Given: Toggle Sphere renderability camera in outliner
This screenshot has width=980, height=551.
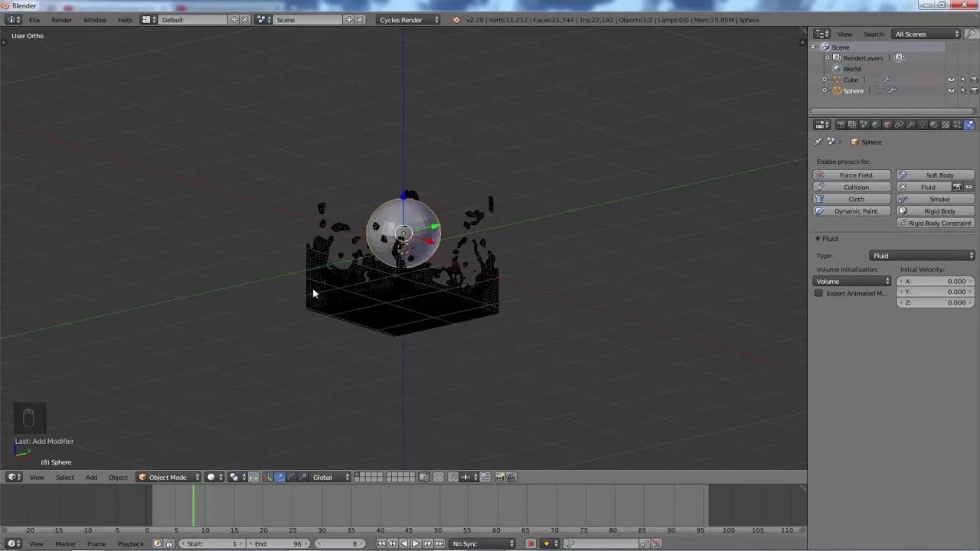Looking at the screenshot, I should tap(974, 90).
